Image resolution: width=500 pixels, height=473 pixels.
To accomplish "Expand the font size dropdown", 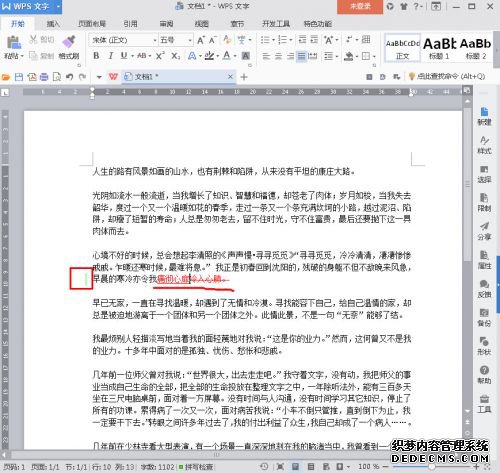I will 190,40.
